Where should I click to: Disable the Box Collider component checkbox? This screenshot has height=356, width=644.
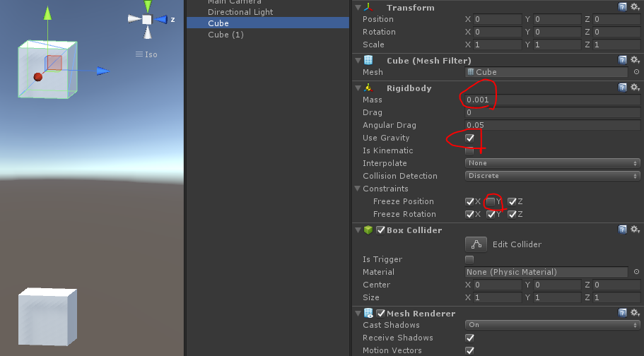[381, 230]
